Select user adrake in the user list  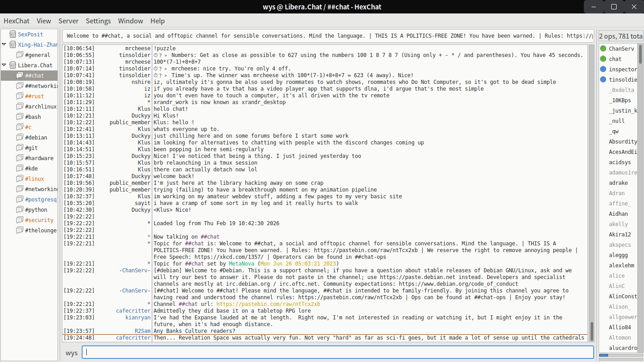[618, 183]
